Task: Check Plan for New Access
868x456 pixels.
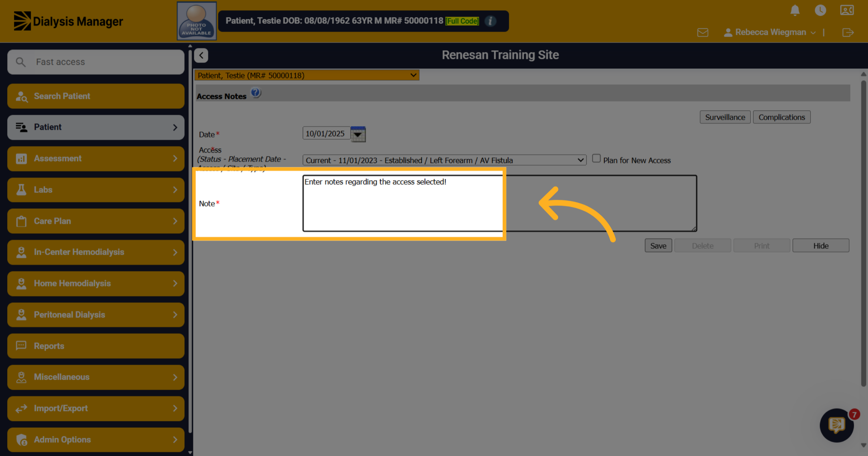Action: (596, 159)
